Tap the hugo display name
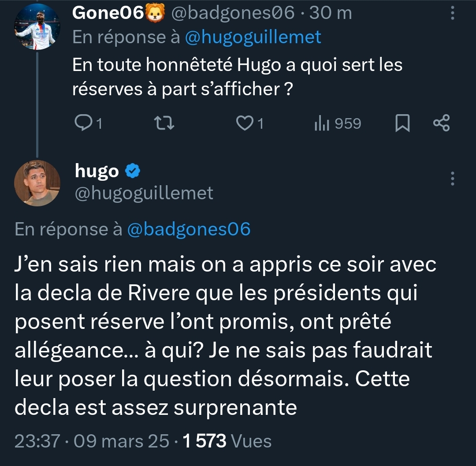 coord(97,171)
